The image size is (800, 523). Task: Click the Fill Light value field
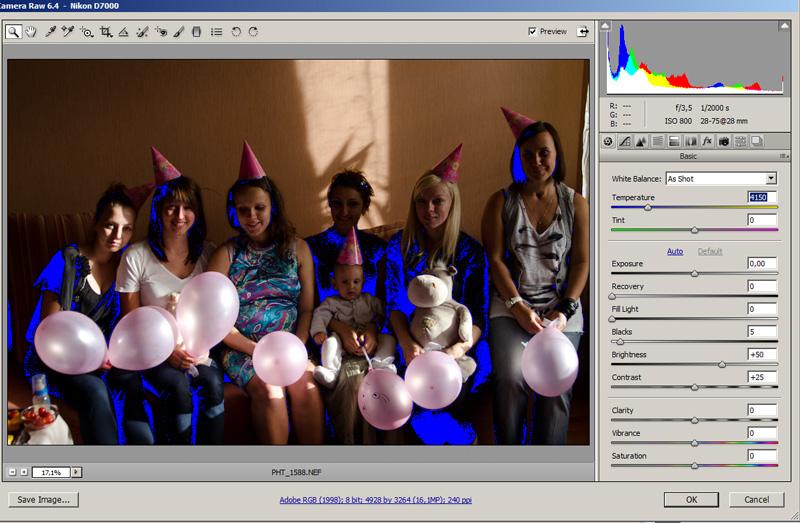(762, 309)
